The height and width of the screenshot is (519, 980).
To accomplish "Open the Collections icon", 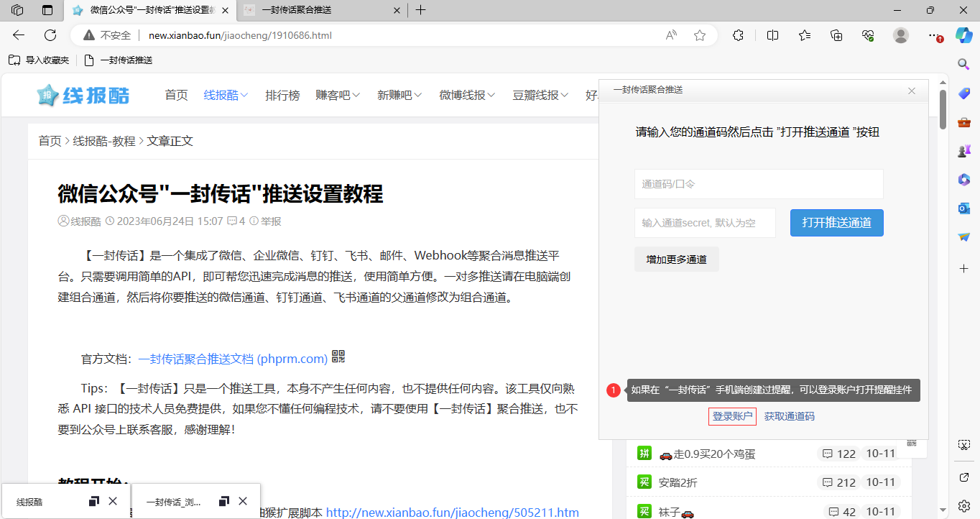I will (836, 35).
